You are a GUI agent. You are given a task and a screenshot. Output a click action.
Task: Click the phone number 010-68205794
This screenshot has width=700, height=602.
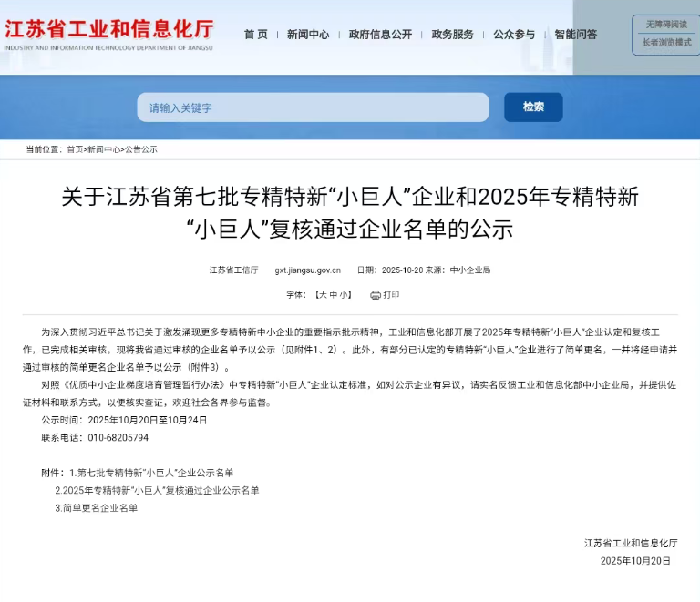(118, 438)
